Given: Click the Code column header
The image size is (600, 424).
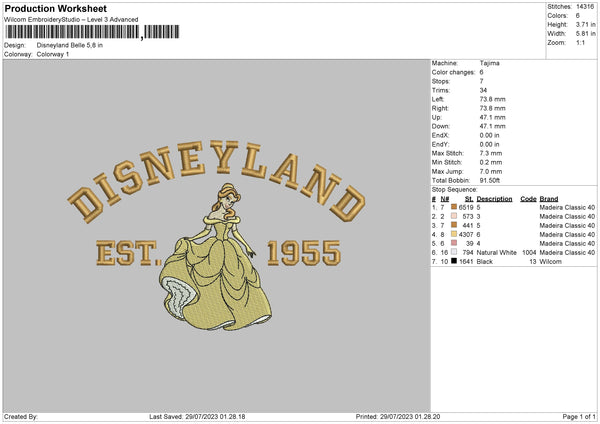Looking at the screenshot, I should 528,198.
